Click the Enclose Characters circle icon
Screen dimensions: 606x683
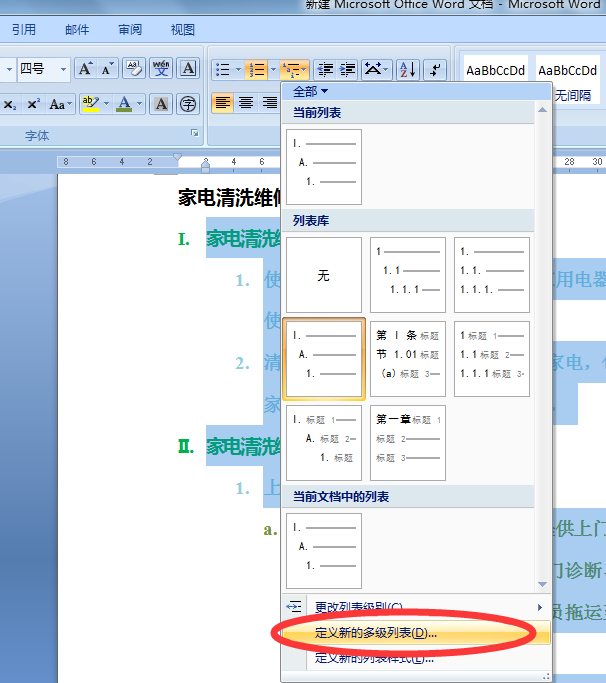(x=188, y=104)
